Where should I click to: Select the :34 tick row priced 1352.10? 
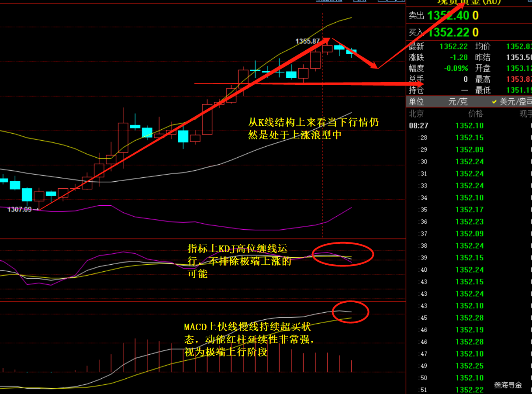[x=469, y=197]
